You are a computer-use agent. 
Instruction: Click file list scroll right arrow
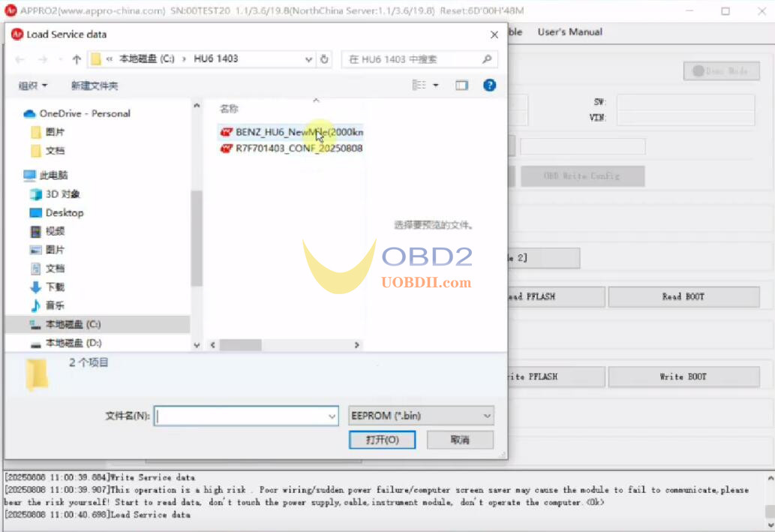[x=357, y=345]
